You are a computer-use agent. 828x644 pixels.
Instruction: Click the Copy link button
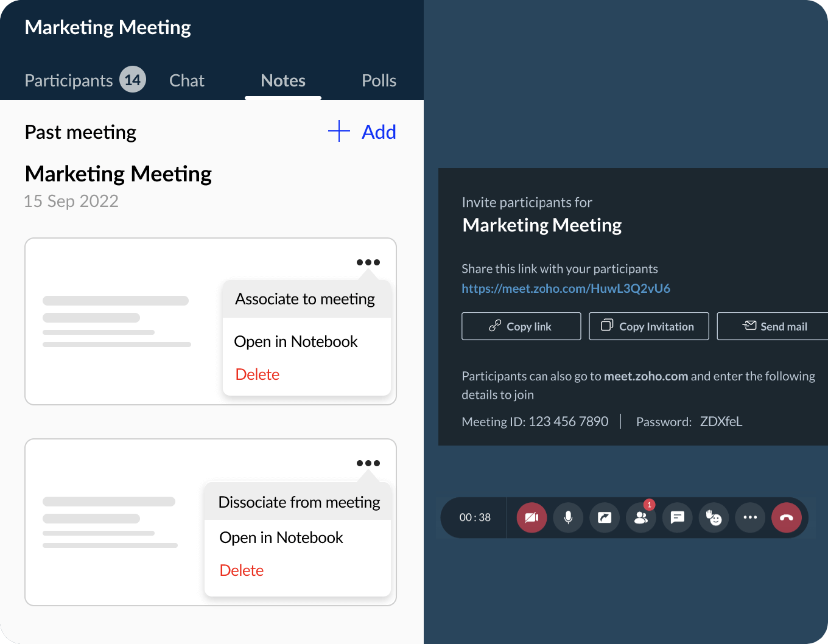(x=521, y=326)
